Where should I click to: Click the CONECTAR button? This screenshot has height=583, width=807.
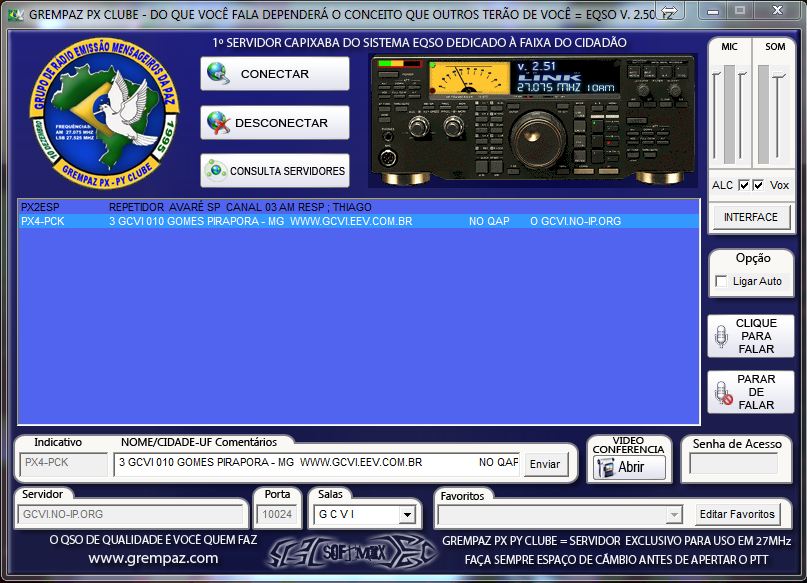(x=275, y=74)
